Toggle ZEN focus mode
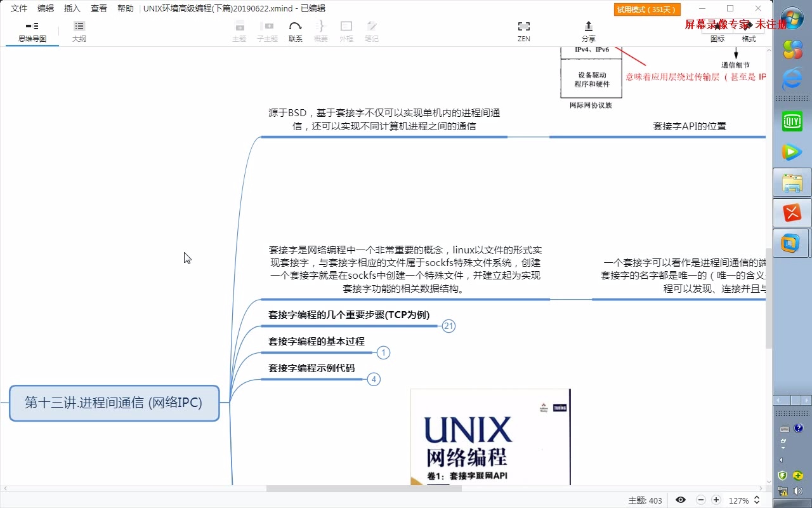The image size is (812, 508). 523,29
